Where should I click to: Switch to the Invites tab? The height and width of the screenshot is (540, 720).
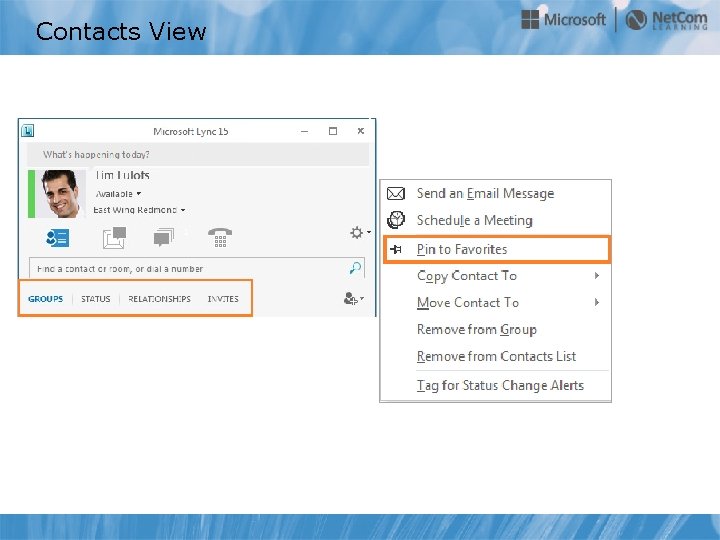point(223,299)
